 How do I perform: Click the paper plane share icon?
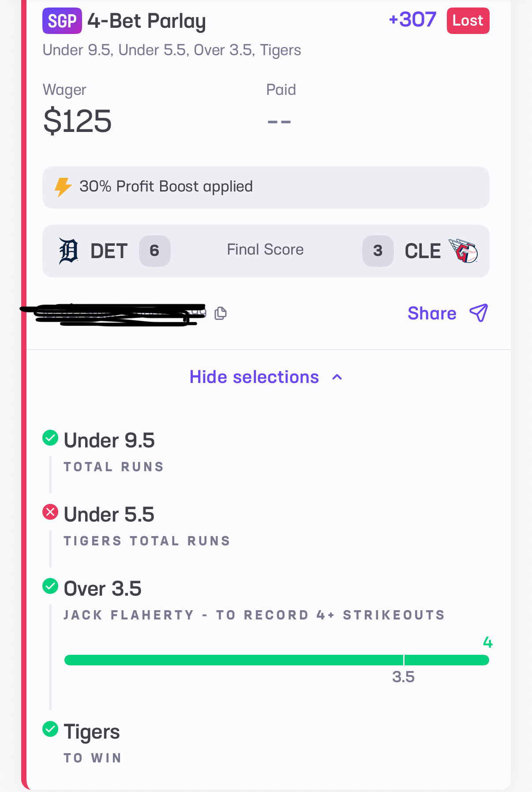[479, 313]
